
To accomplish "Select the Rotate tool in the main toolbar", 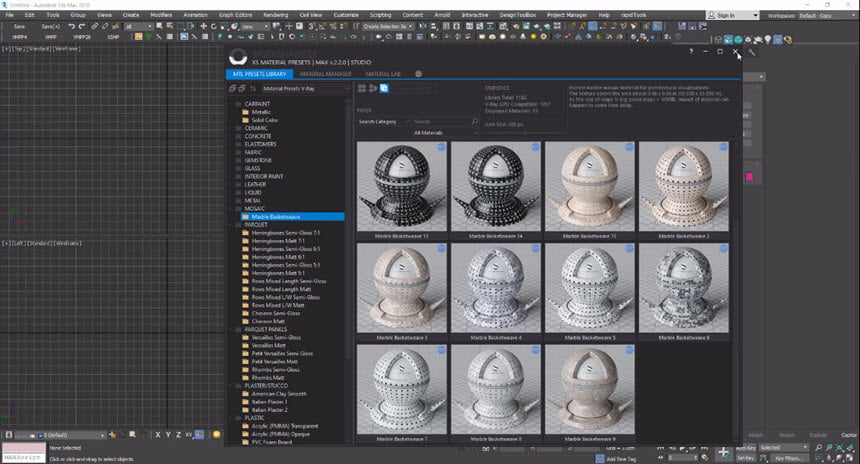I will (x=214, y=26).
